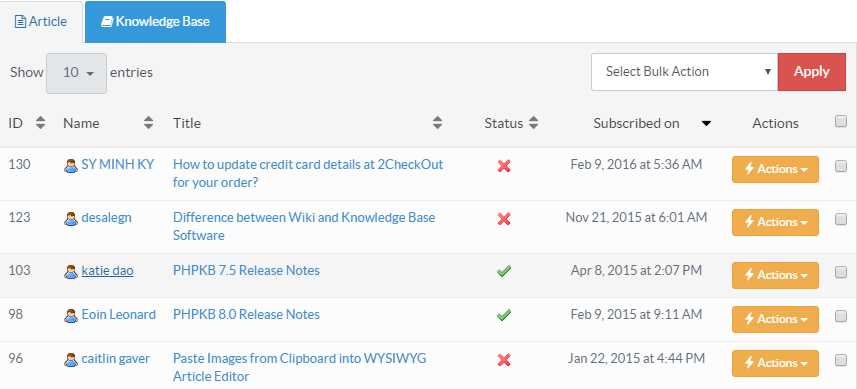Tick the select-all checkbox in the header

pos(841,121)
